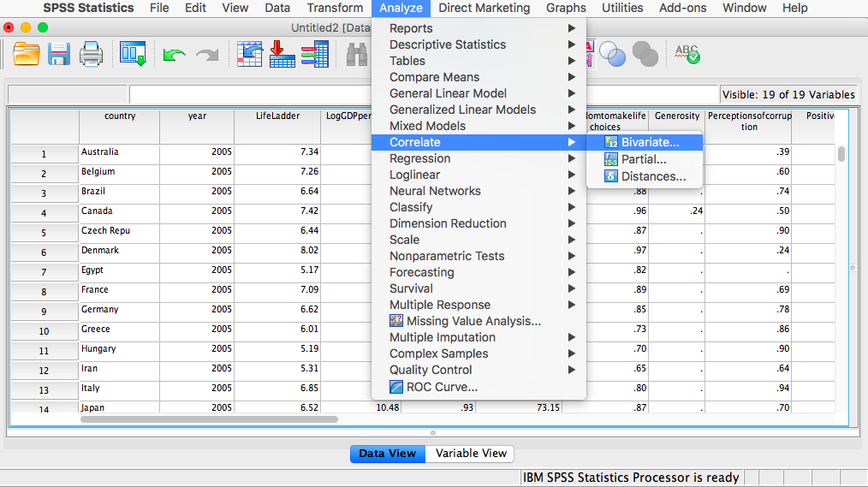The image size is (868, 487).
Task: Open the Variables info toolbar icon
Action: [x=315, y=54]
